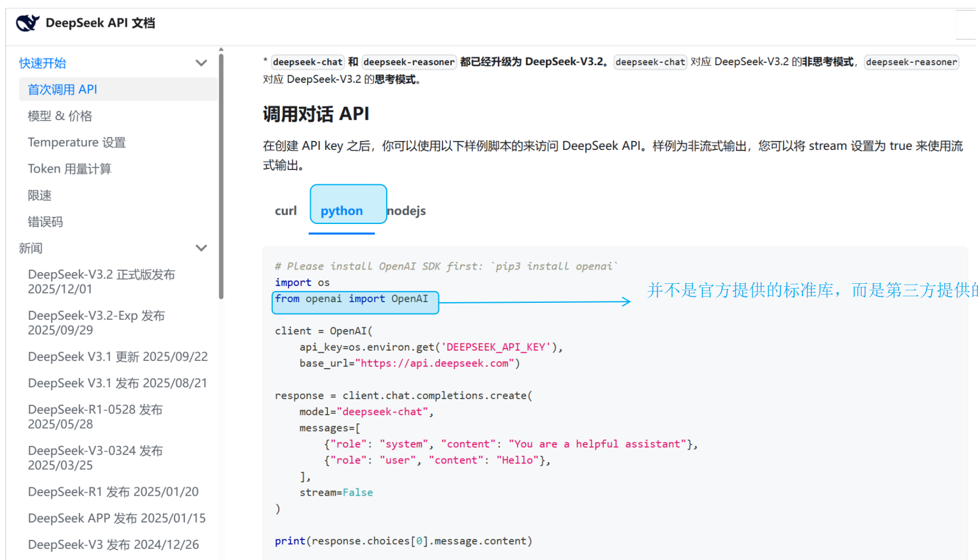Click the system role message line
Image resolution: width=978 pixels, height=560 pixels.
511,444
